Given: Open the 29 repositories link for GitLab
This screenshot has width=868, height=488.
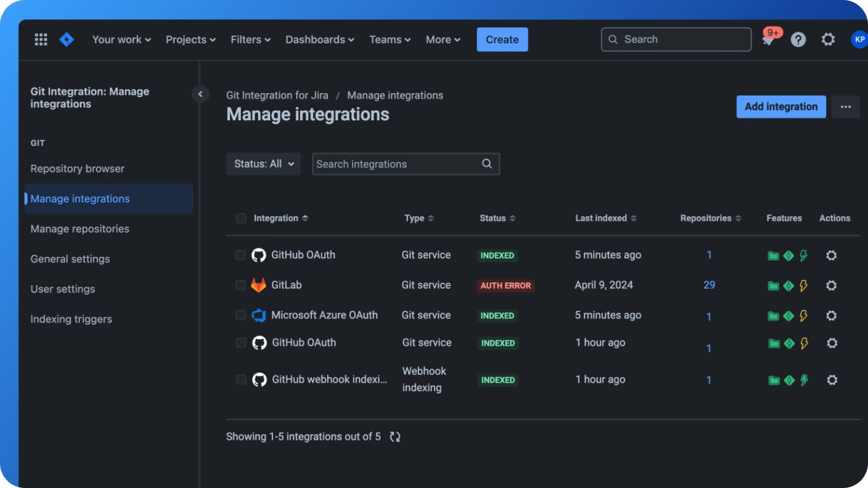Looking at the screenshot, I should pos(709,285).
